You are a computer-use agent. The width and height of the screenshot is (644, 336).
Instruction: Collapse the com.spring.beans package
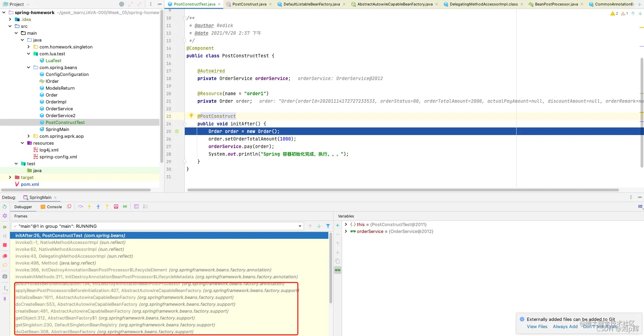(29, 67)
